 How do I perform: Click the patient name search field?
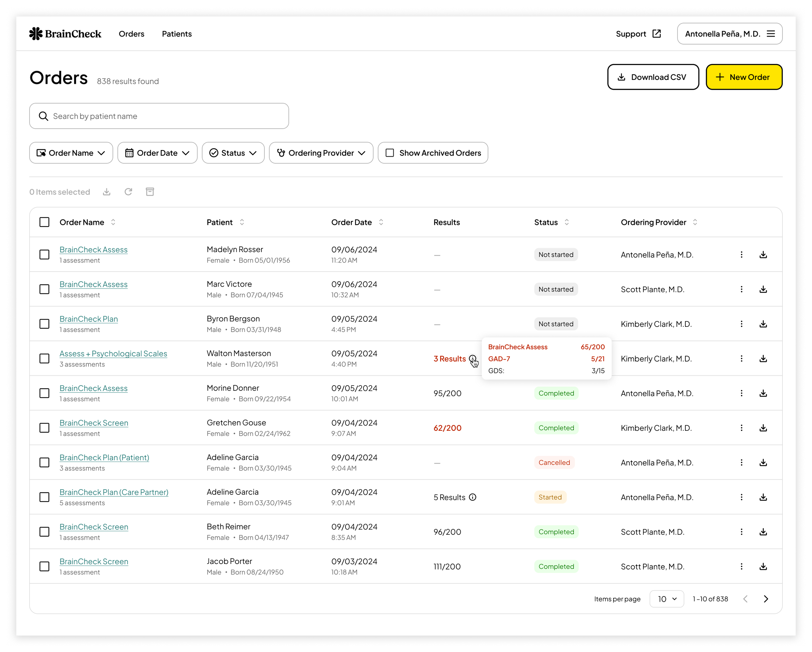159,116
